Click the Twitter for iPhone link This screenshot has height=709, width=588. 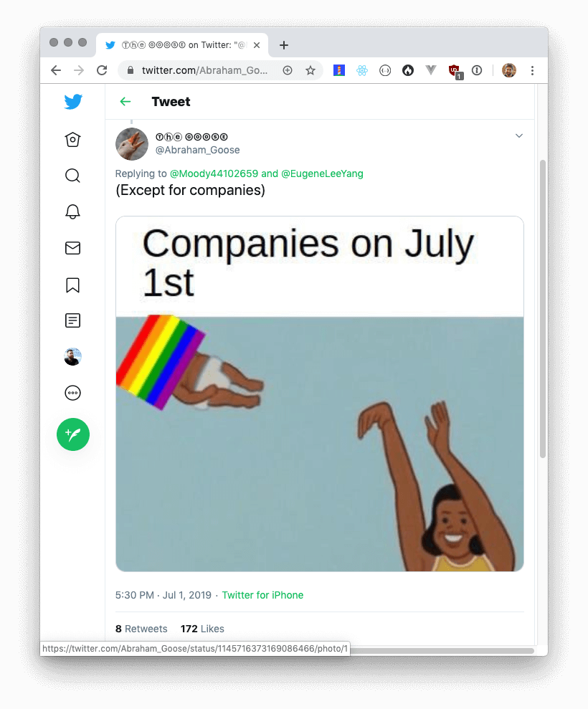click(x=262, y=595)
